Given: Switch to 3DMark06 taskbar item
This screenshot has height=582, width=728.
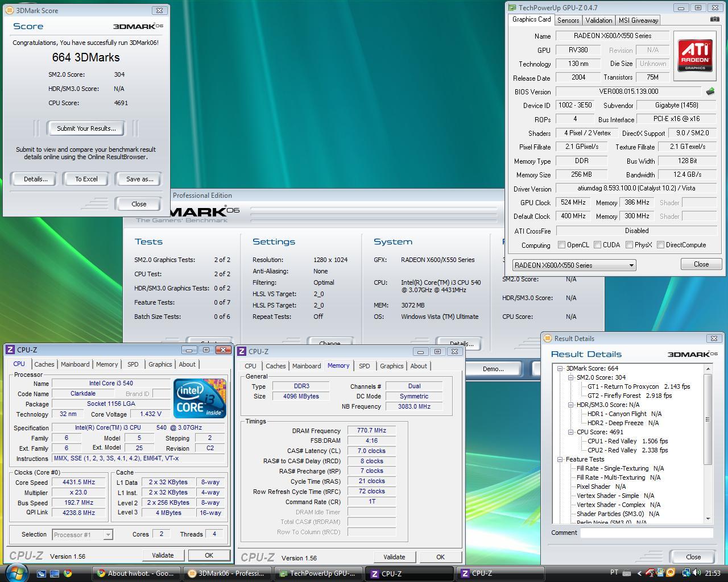Looking at the screenshot, I should (227, 573).
